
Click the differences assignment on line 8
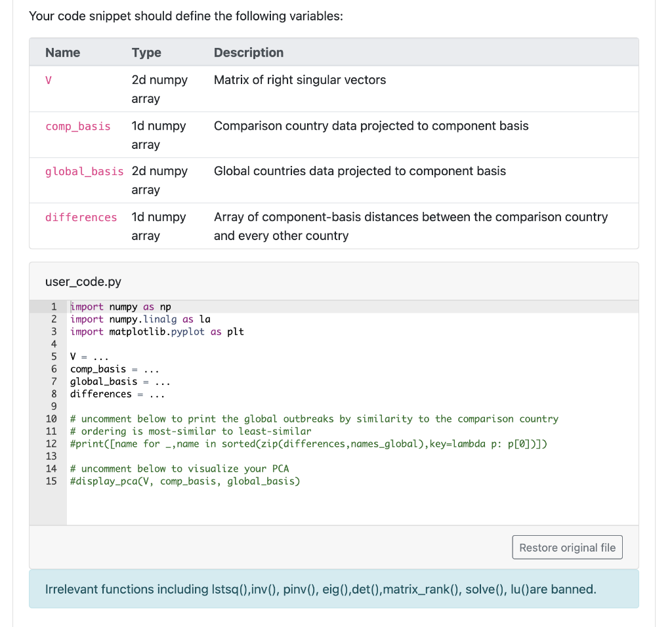coord(118,394)
